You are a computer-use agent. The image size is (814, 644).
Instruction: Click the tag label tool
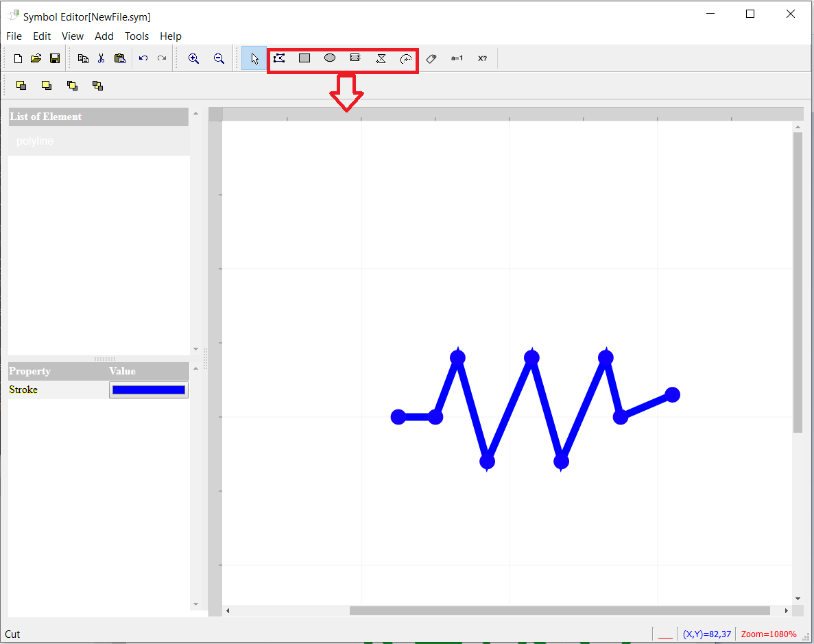(431, 59)
